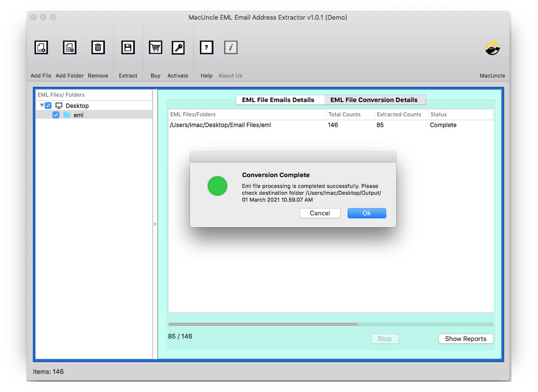Click the Stop button
This screenshot has width=538, height=392.
tap(385, 339)
